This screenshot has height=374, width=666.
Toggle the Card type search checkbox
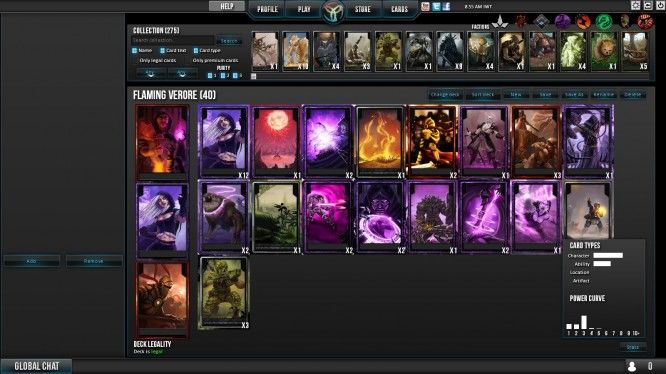point(195,51)
